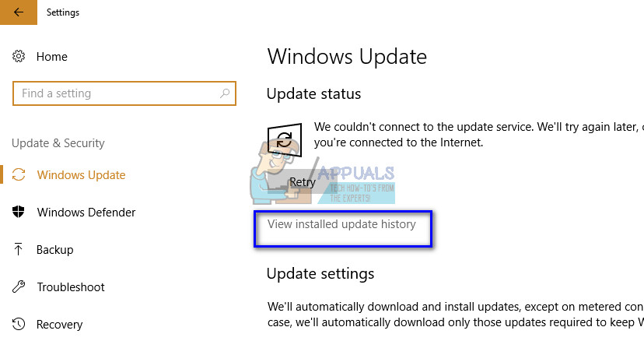
Task: Retry connecting to the update service
Action: [x=303, y=182]
